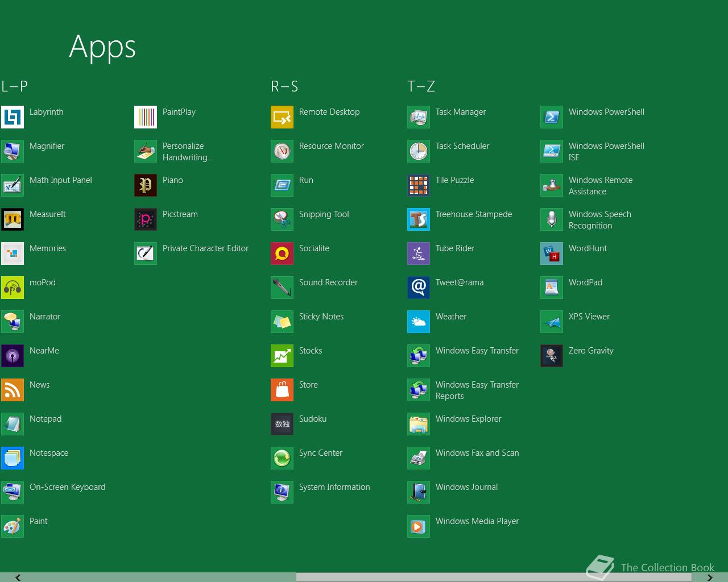Open the Math Input Panel icon
Screen dimensions: 728x582
coord(13,185)
